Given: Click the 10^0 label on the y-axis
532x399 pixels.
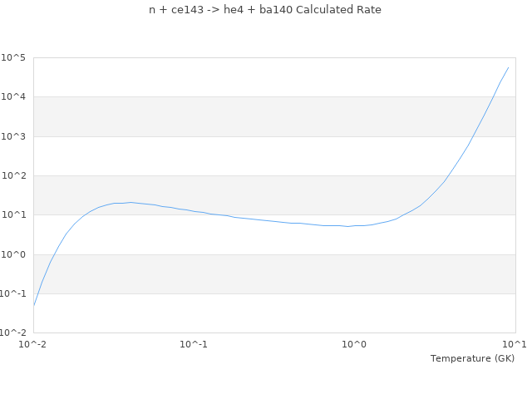Looking at the screenshot, I should click(x=13, y=254).
